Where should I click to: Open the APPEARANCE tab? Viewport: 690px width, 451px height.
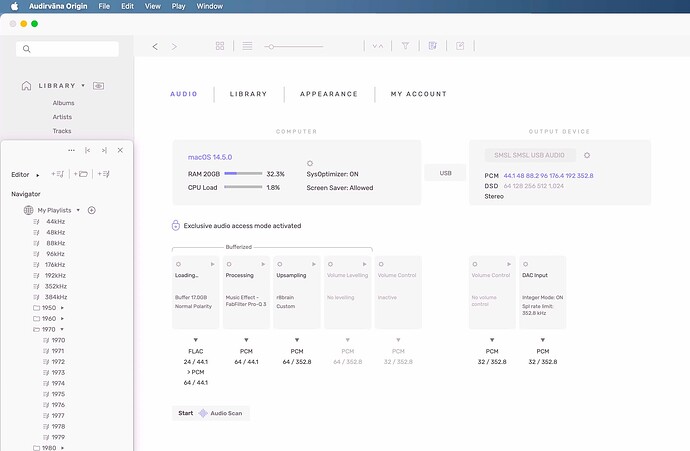pos(329,94)
